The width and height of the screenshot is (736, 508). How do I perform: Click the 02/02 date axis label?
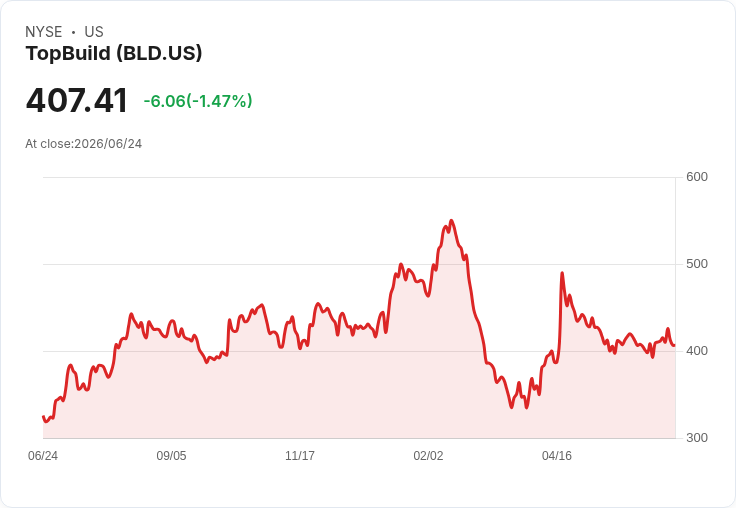428,455
